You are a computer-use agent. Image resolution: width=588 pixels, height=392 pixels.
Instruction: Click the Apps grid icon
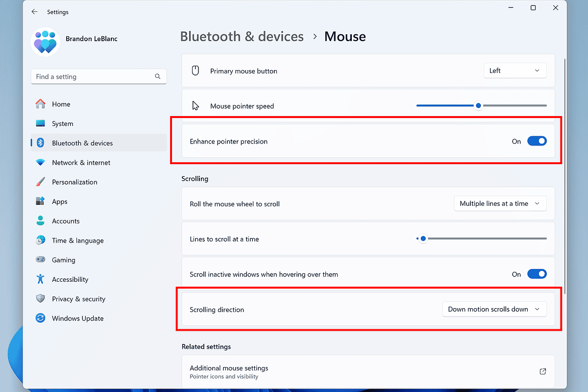(x=41, y=201)
